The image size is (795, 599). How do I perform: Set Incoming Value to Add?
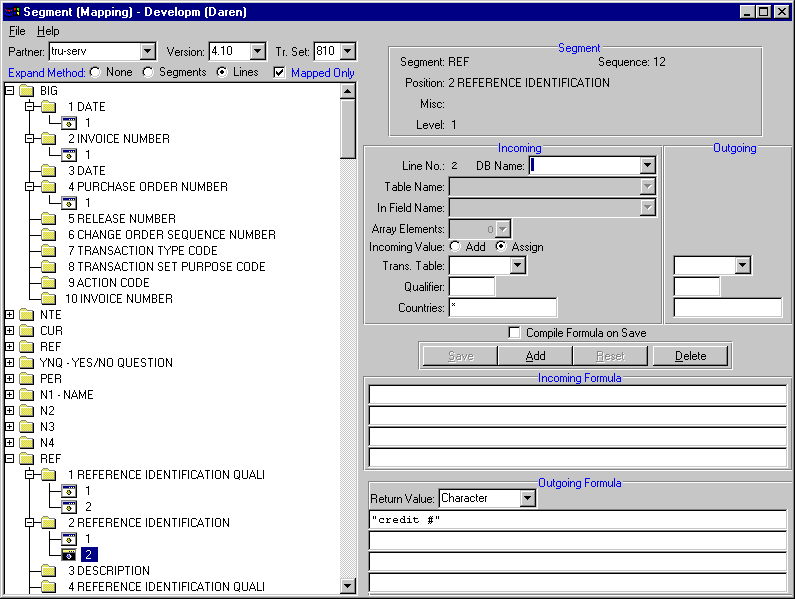[456, 247]
